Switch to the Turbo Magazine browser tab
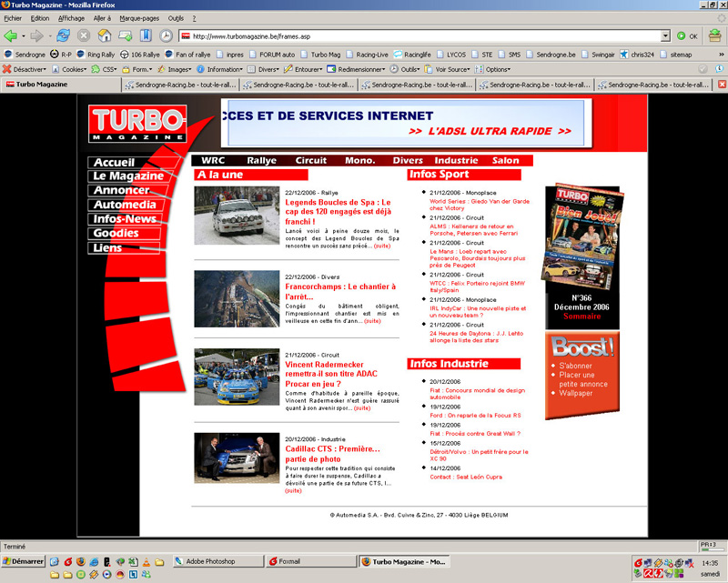Viewport: 728px width, 583px height. (60, 85)
